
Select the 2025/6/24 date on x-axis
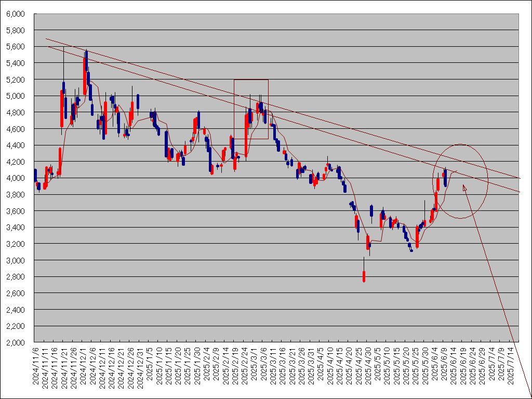point(473,366)
